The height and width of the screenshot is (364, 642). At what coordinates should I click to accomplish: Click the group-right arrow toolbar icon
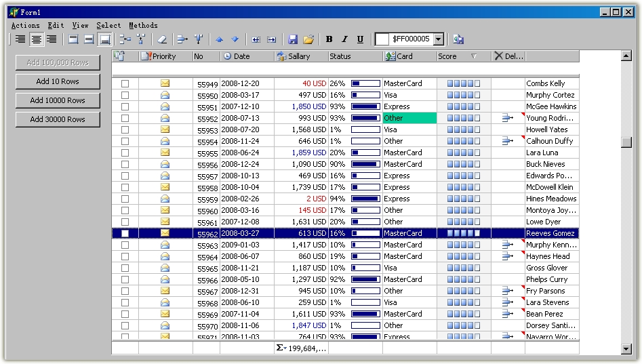click(182, 39)
